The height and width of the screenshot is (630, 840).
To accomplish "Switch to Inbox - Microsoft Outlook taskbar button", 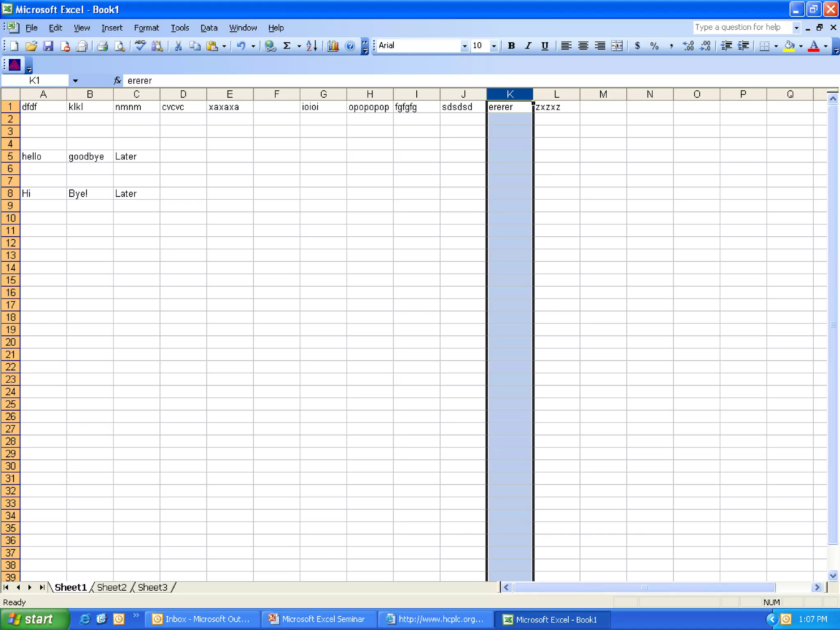I will click(202, 619).
